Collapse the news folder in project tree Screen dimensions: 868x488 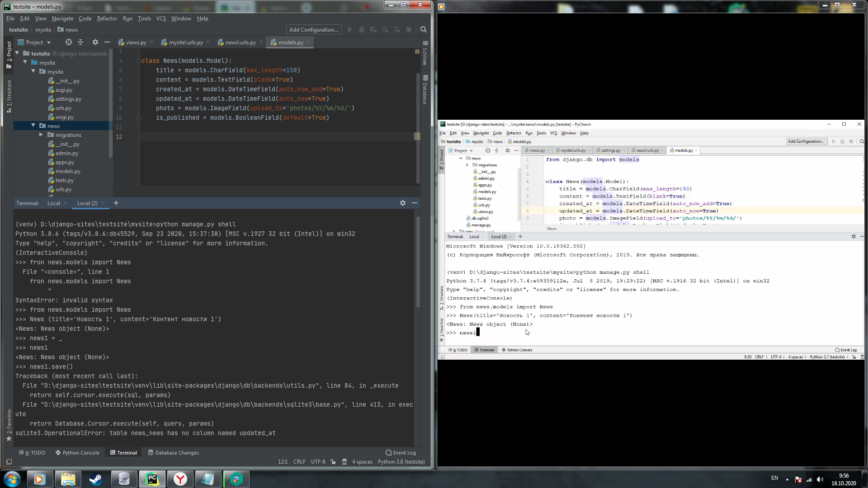(33, 126)
